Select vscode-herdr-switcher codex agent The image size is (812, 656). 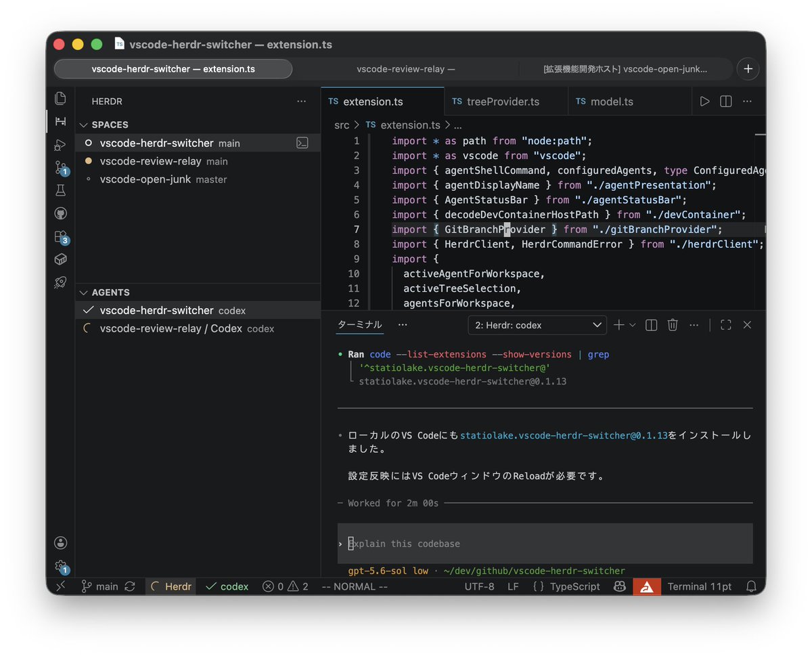click(x=198, y=310)
